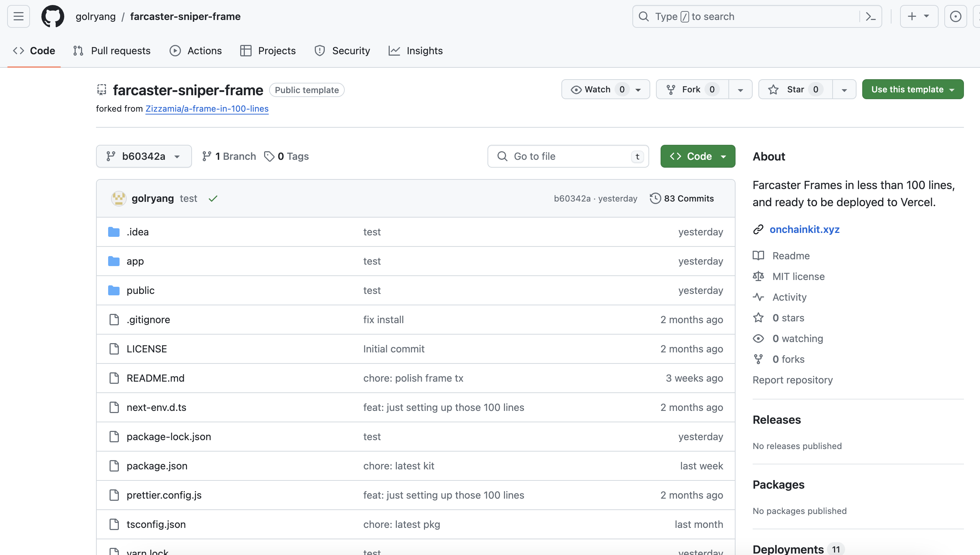Open the b60342a branch selector
The width and height of the screenshot is (980, 555).
click(144, 156)
